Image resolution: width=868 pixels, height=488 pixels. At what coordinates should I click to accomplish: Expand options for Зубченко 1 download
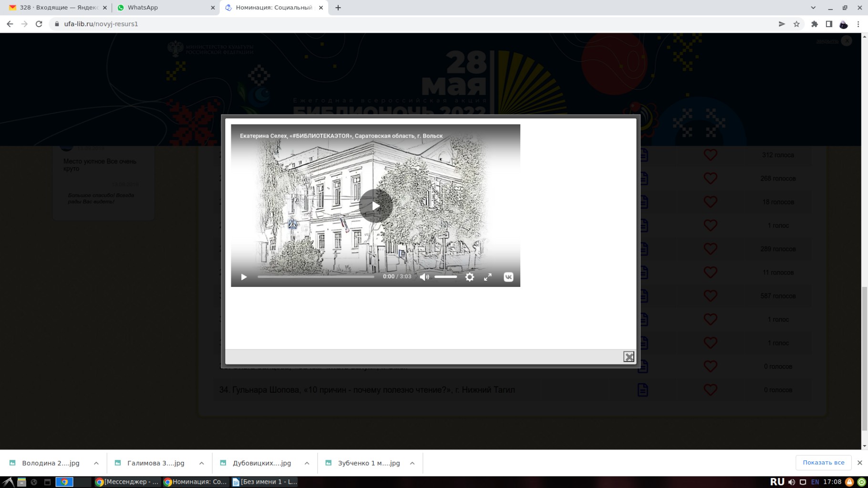point(413,463)
